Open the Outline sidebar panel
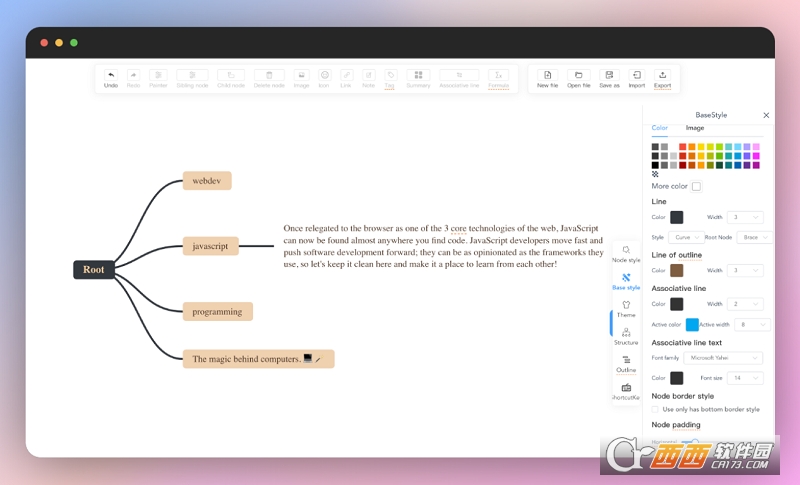This screenshot has width=800, height=485. tap(626, 364)
